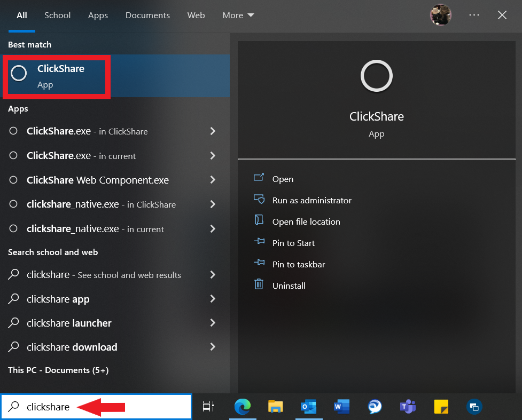The image size is (522, 420).
Task: Click the ClickShare circle icon in best match
Action: tap(19, 73)
